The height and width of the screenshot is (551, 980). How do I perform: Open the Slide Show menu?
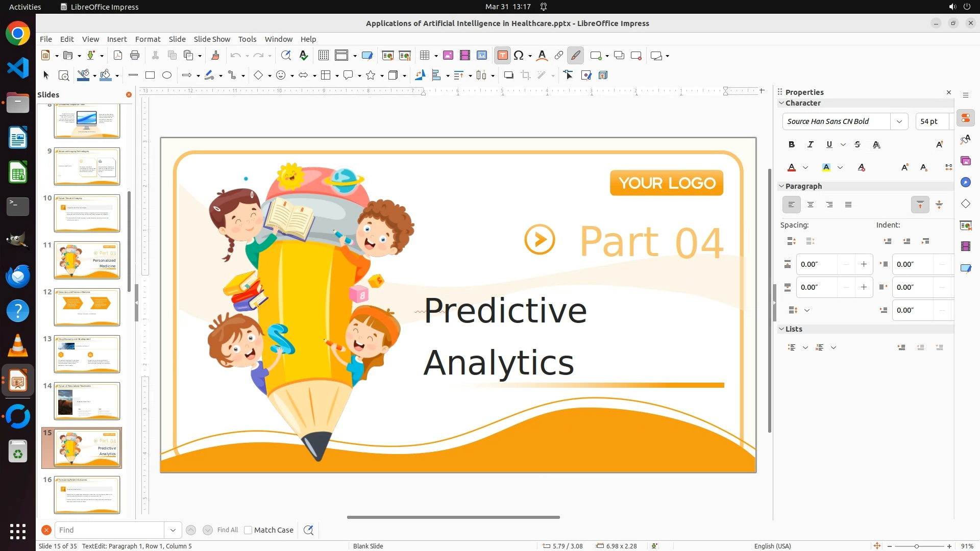pos(212,39)
